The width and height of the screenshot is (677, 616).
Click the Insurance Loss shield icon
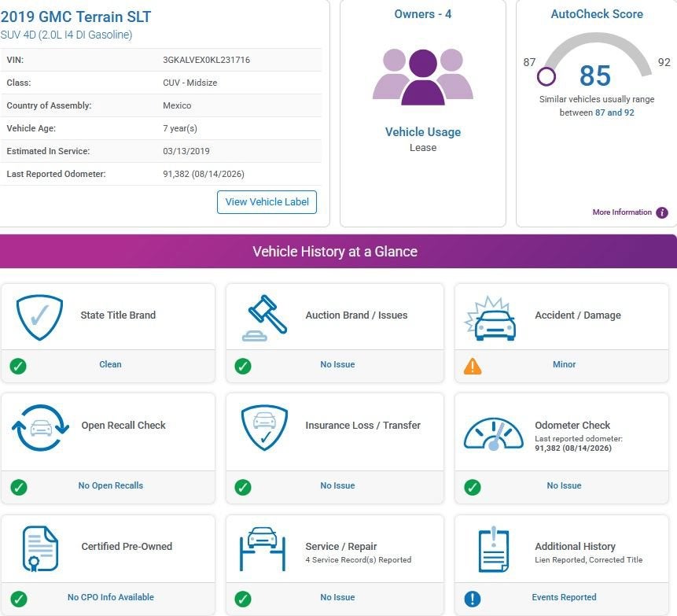coord(264,427)
